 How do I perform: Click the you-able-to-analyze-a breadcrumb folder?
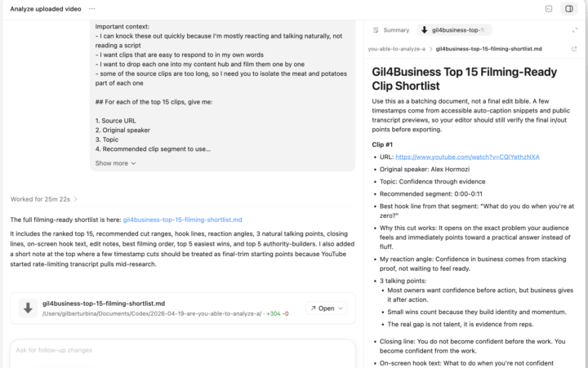(x=396, y=49)
